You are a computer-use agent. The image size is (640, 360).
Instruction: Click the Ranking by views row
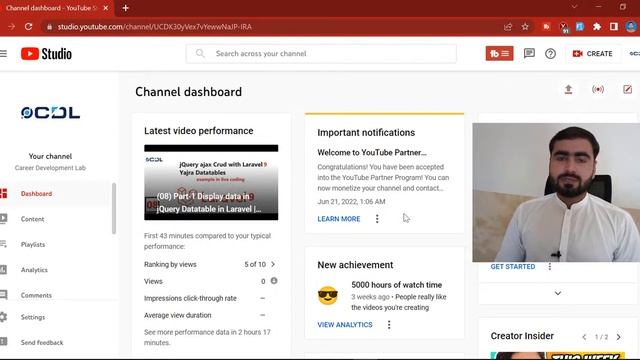211,264
